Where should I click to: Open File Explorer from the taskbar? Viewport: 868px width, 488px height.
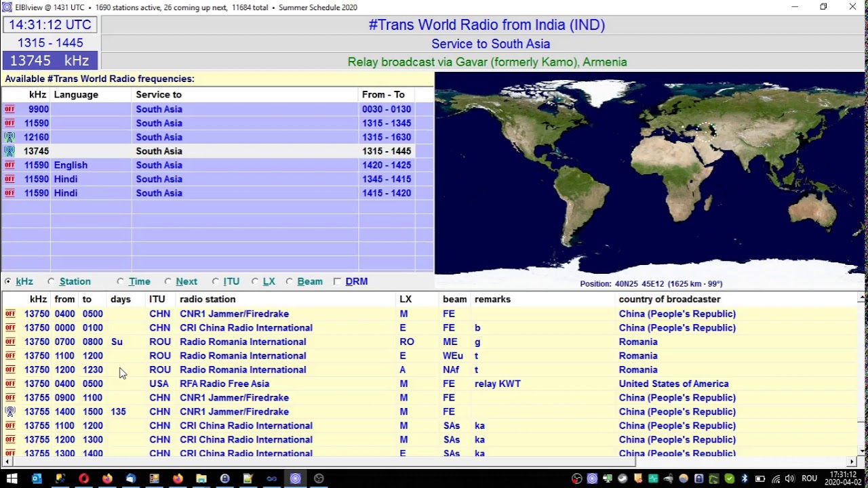coord(201,479)
